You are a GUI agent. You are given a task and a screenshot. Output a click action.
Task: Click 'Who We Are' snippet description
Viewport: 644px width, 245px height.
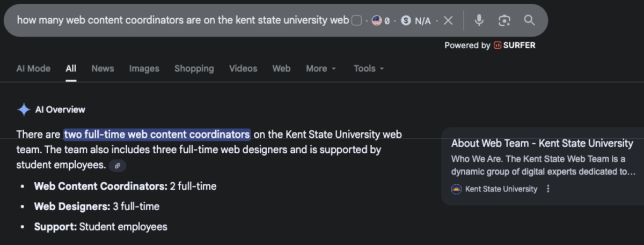click(x=543, y=165)
